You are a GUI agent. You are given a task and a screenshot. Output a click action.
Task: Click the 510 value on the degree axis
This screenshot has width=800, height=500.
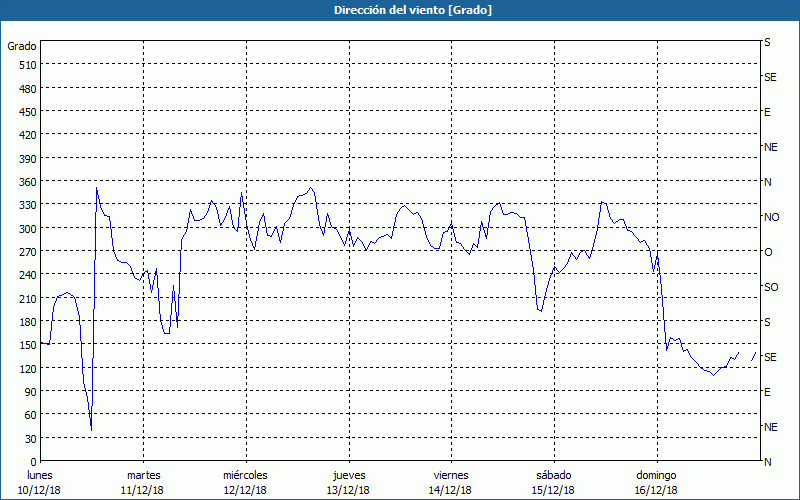28,65
